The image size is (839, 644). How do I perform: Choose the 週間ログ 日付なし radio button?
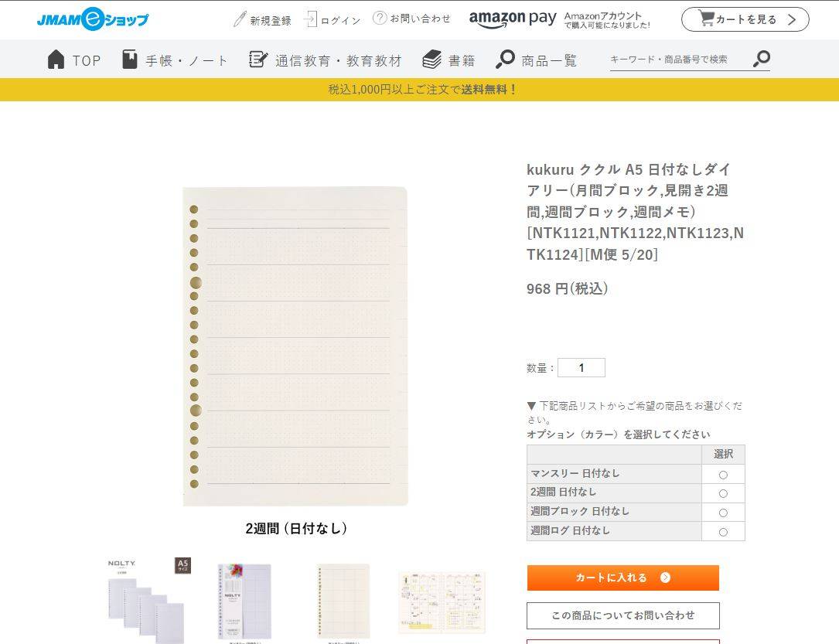[x=723, y=532]
